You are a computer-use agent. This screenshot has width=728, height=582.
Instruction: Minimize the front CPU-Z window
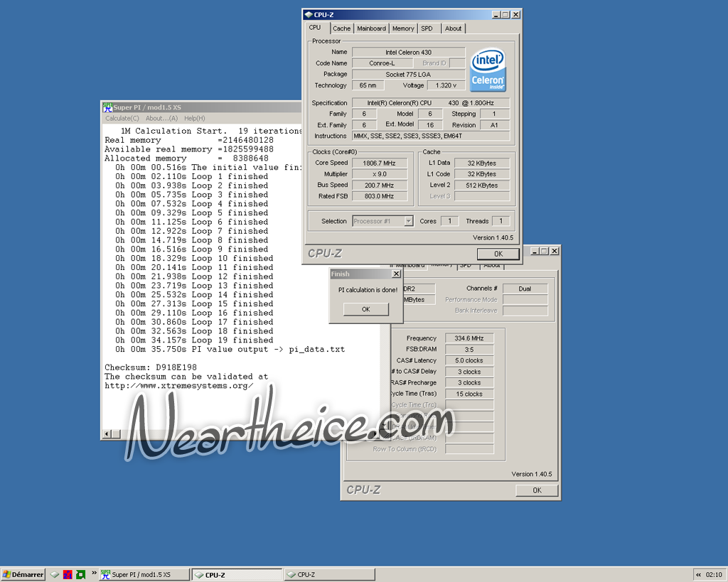pos(496,15)
